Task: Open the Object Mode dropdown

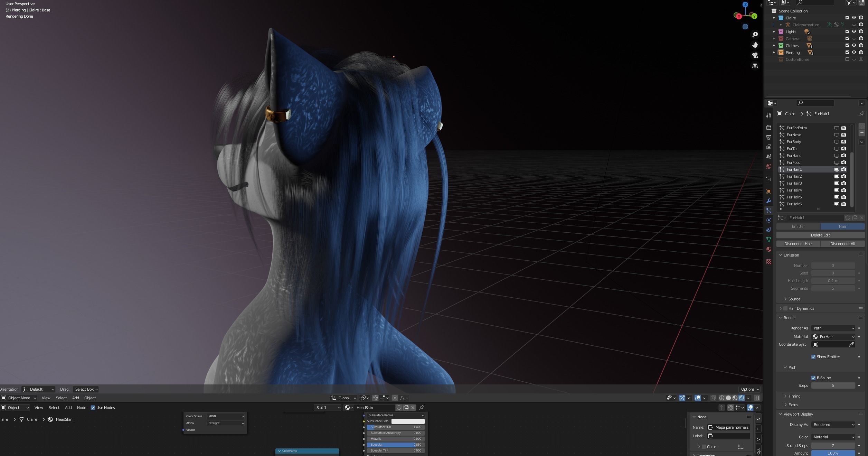Action: [19, 398]
